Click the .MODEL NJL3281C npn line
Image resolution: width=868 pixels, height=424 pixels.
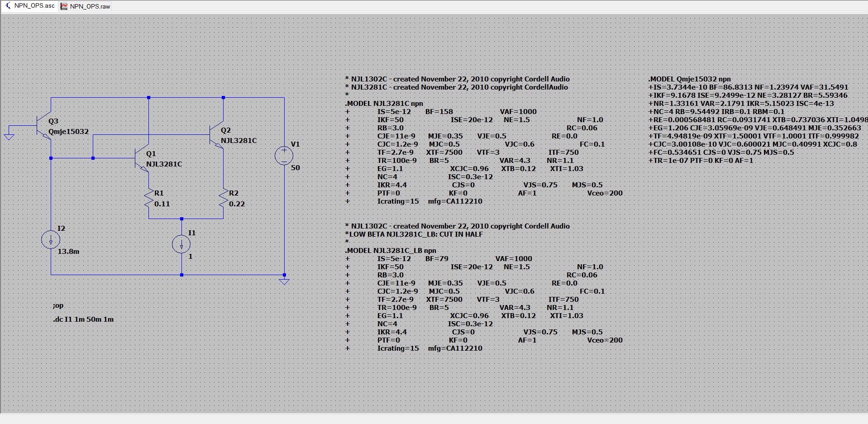384,104
